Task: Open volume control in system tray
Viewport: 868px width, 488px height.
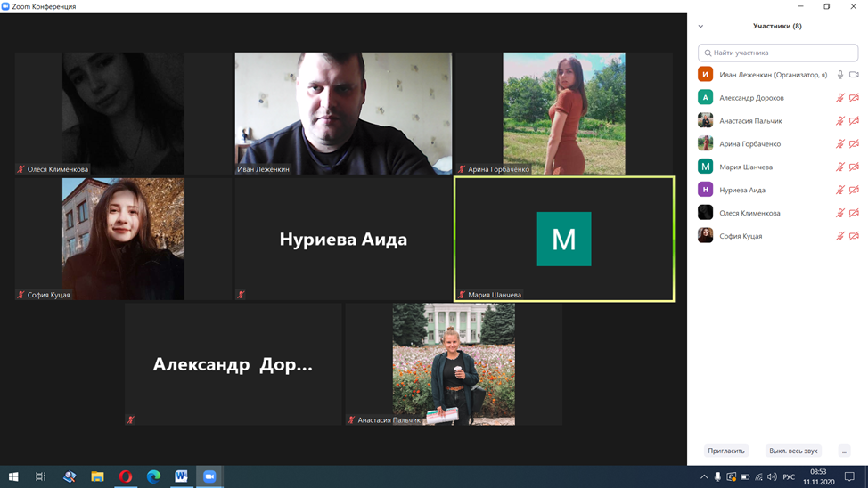Action: pos(773,477)
